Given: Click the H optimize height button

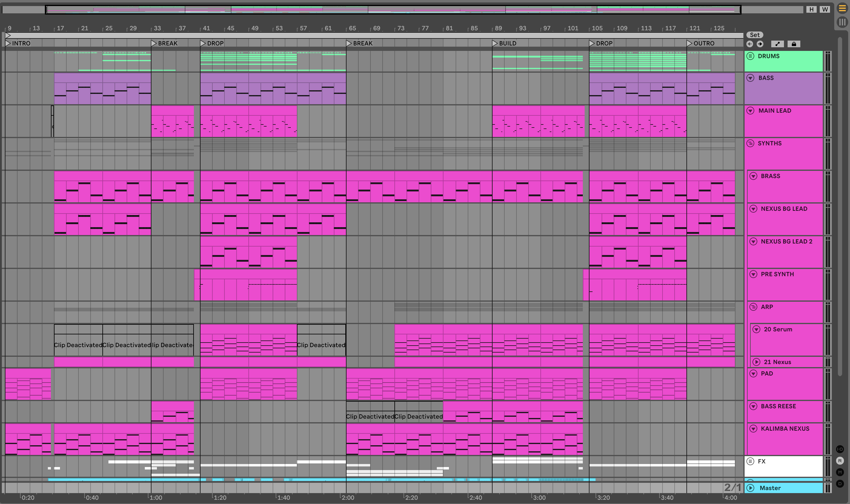Looking at the screenshot, I should click(x=811, y=9).
